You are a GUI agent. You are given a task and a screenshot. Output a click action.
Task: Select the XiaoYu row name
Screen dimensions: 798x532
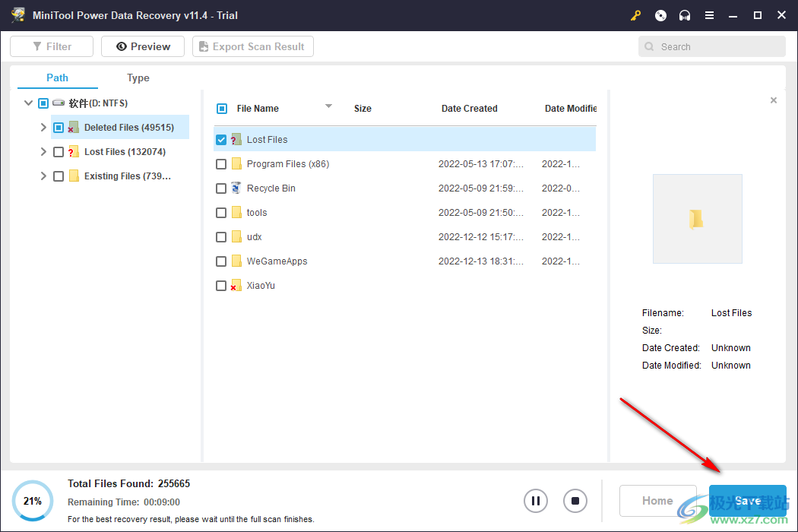pyautogui.click(x=261, y=286)
